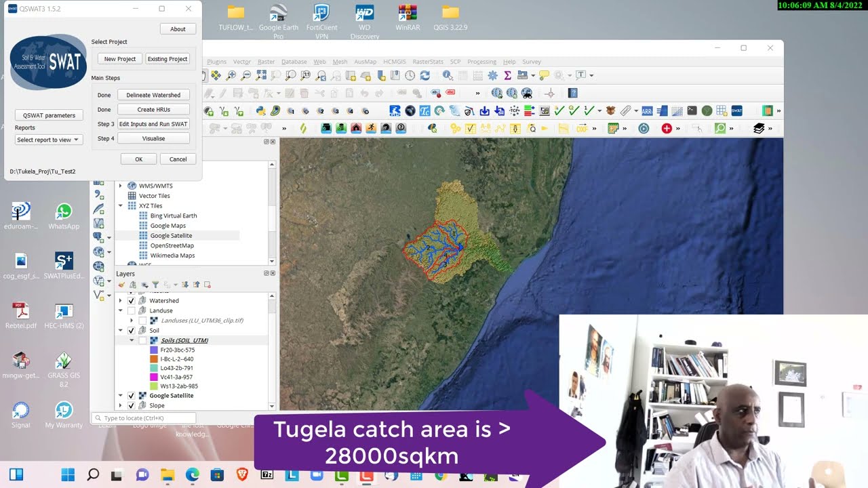Click the Help question mark icon
This screenshot has width=868, height=488.
(573, 93)
